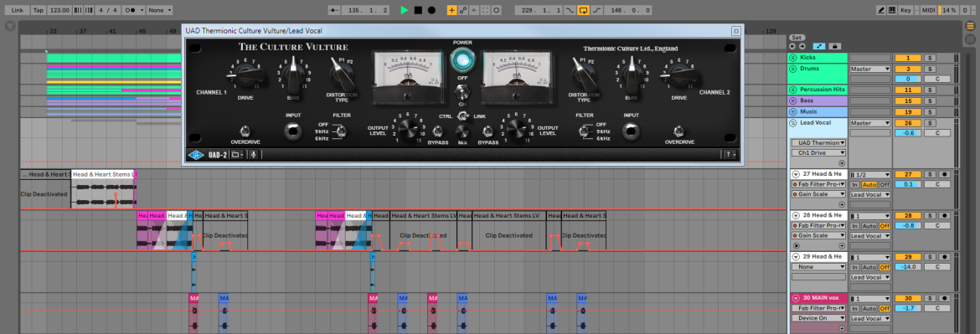
Task: Start playback with the green play button
Action: pyautogui.click(x=404, y=10)
